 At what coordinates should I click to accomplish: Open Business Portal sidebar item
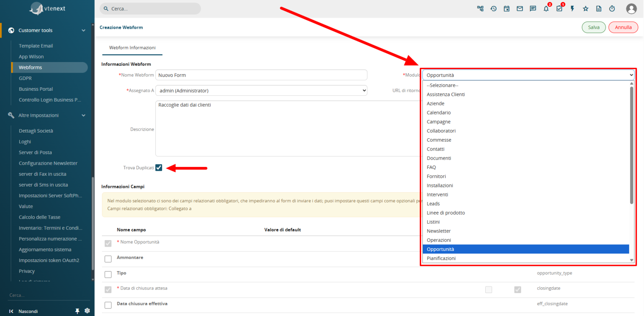[x=36, y=89]
